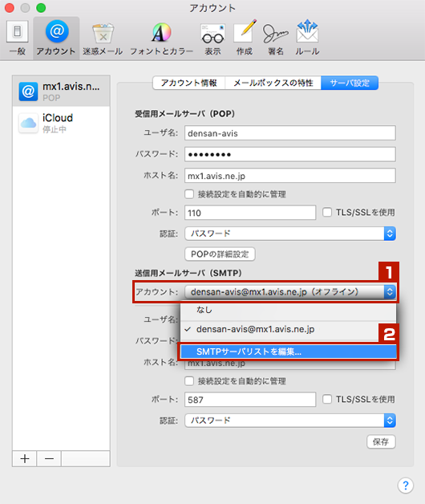Screen dimensions: 425x504
Task: Open the ルール rules preferences
Action: click(x=307, y=38)
